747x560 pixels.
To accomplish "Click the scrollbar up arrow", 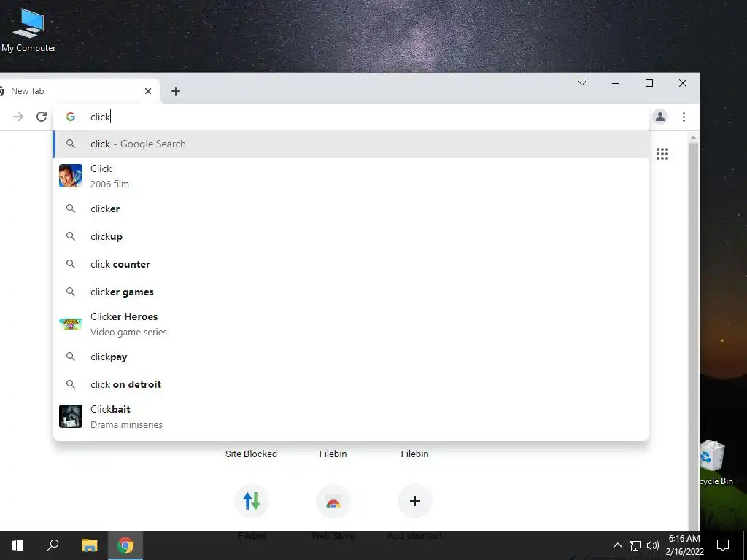I will [693, 138].
